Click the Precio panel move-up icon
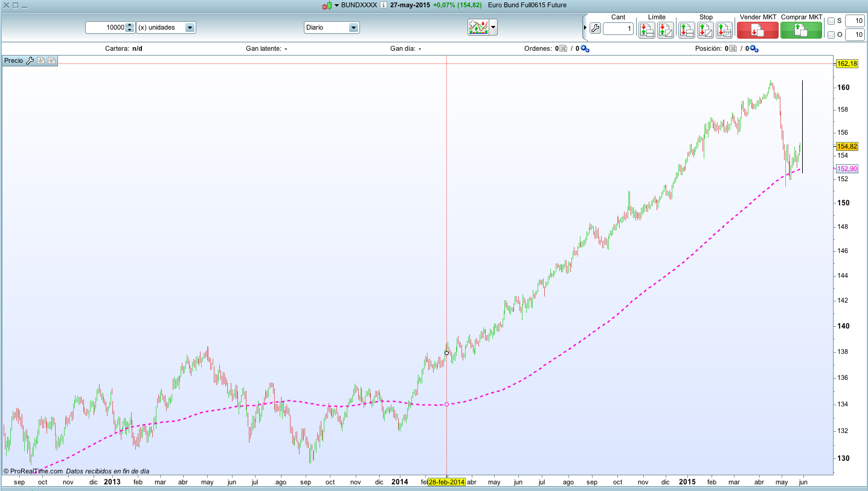This screenshot has height=491, width=868. 51,60
